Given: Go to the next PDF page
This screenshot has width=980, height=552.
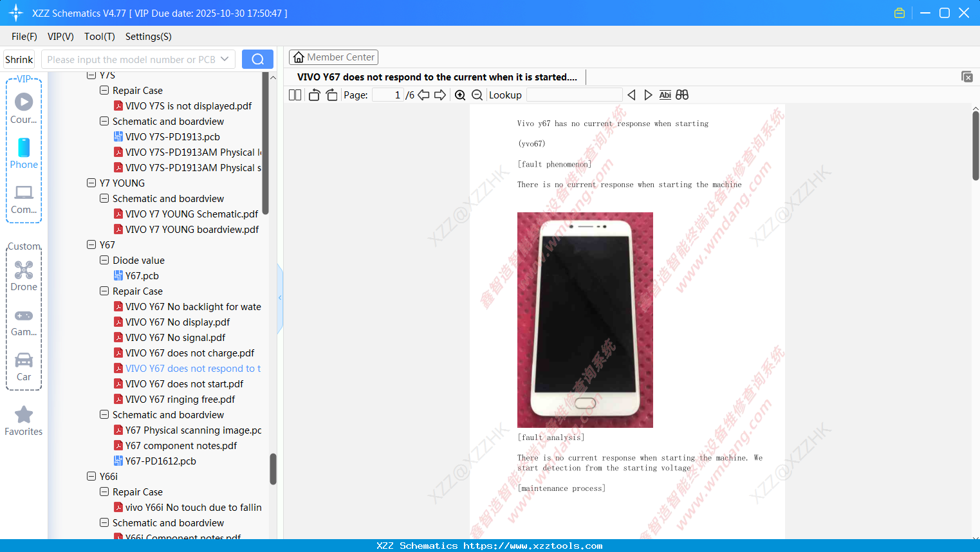Looking at the screenshot, I should tap(440, 95).
